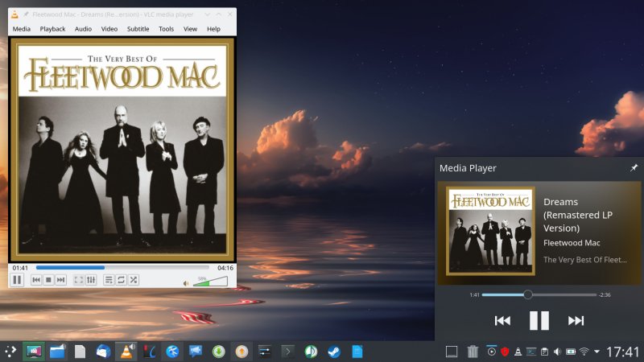The height and width of the screenshot is (362, 644).
Task: Show the VLC playlist
Action: (109, 280)
